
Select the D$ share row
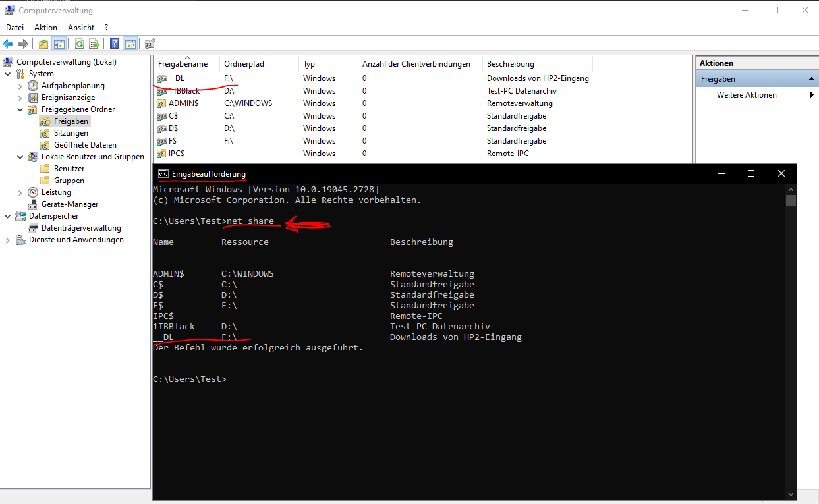point(424,128)
